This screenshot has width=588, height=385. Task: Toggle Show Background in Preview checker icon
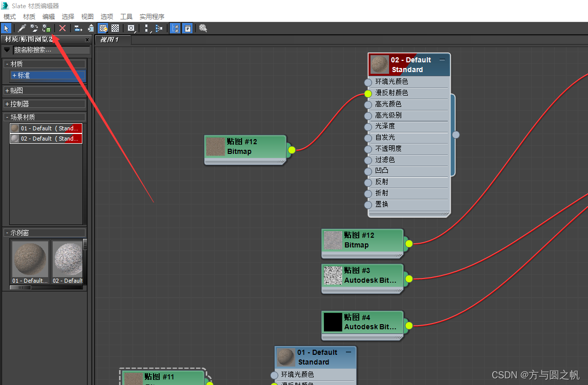tap(115, 28)
